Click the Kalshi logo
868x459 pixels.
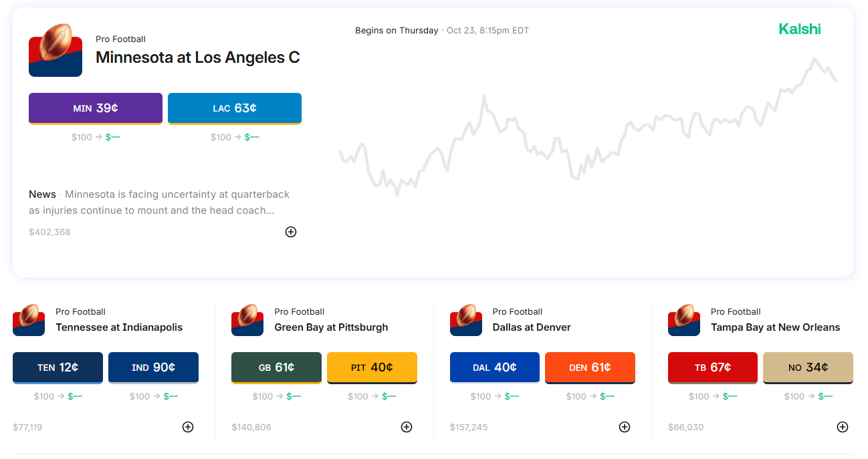coord(799,29)
